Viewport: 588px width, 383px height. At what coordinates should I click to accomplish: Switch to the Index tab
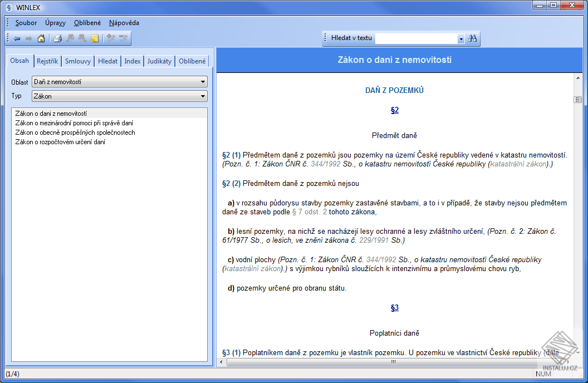click(x=133, y=61)
